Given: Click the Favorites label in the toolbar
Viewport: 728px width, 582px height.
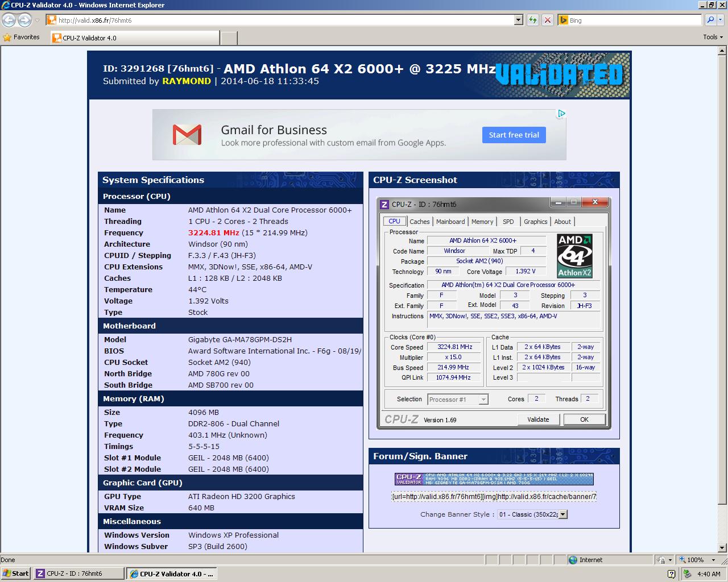Looking at the screenshot, I should click(27, 37).
